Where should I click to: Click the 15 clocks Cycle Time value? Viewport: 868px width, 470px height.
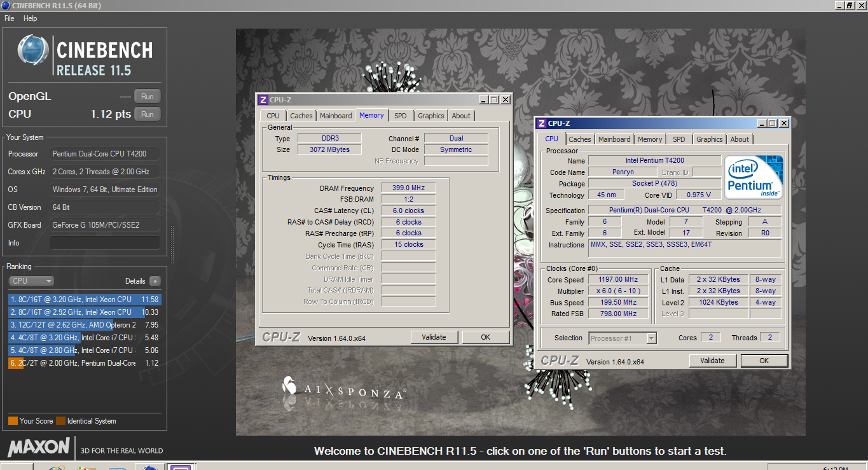pos(408,244)
